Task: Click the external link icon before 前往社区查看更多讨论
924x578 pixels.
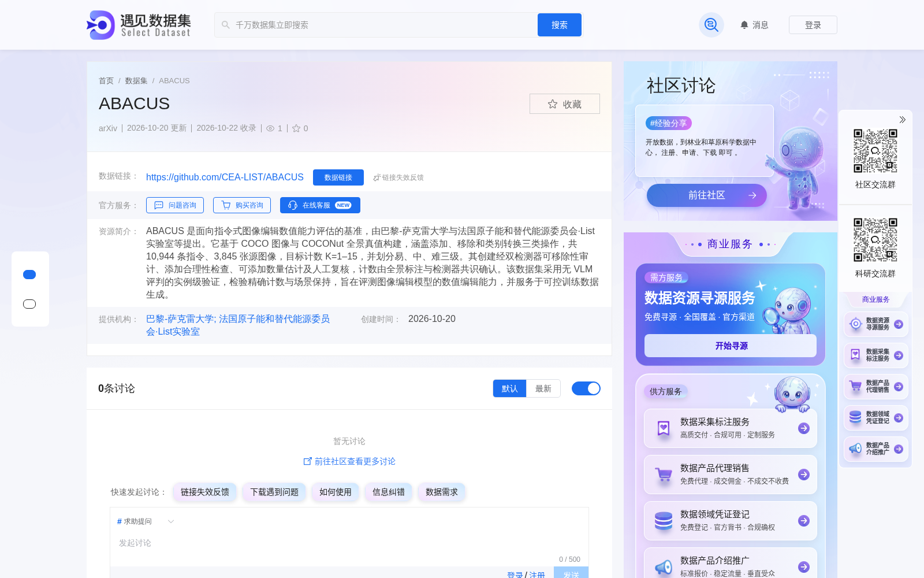Action: (x=307, y=461)
